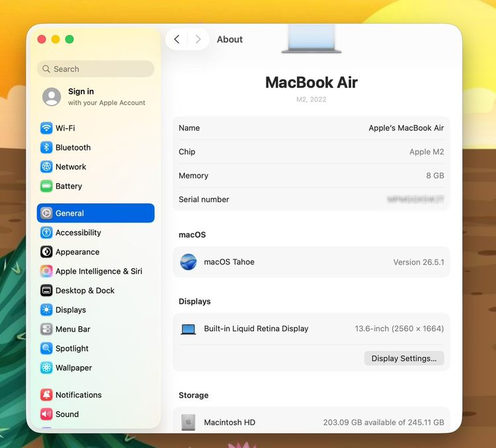Image resolution: width=496 pixels, height=448 pixels.
Task: Go forward with the right chevron
Action: (198, 39)
